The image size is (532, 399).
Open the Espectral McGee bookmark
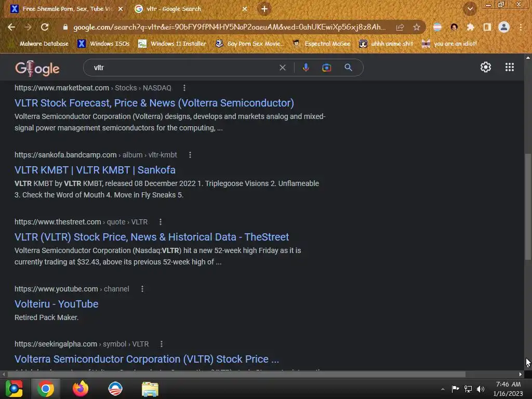321,44
